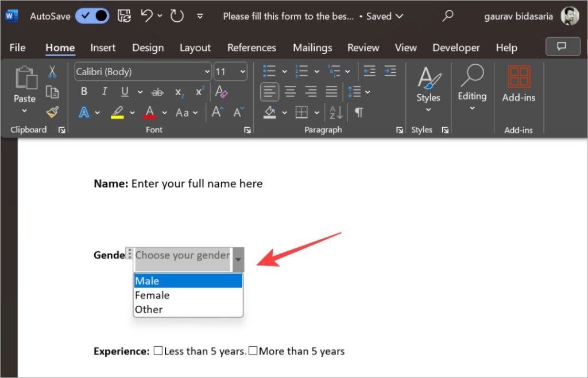This screenshot has height=378, width=588.
Task: Select the Format Painter brush
Action: pos(52,112)
